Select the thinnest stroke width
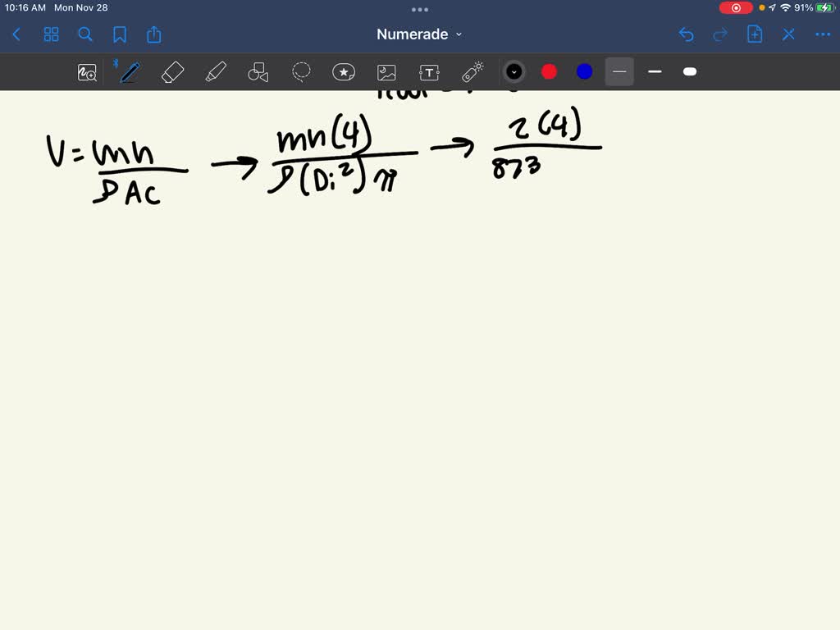Screen dimensions: 840x630 (x=619, y=72)
